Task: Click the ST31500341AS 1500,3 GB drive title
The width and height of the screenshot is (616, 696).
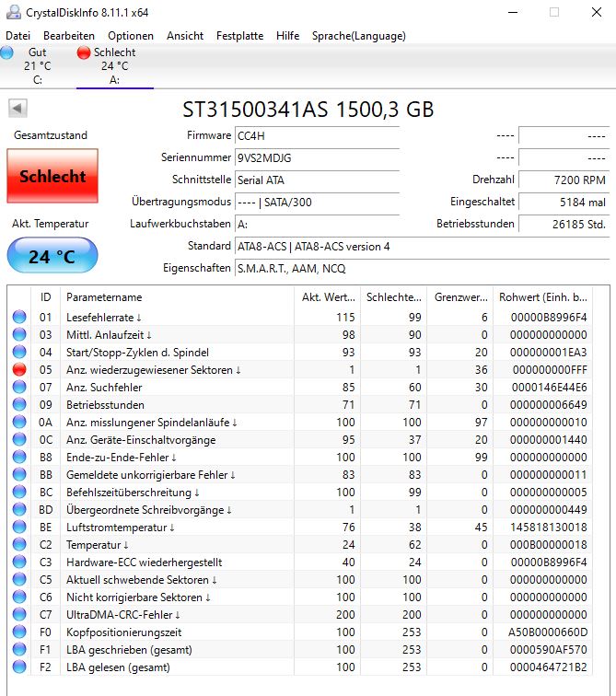Action: pos(308,110)
